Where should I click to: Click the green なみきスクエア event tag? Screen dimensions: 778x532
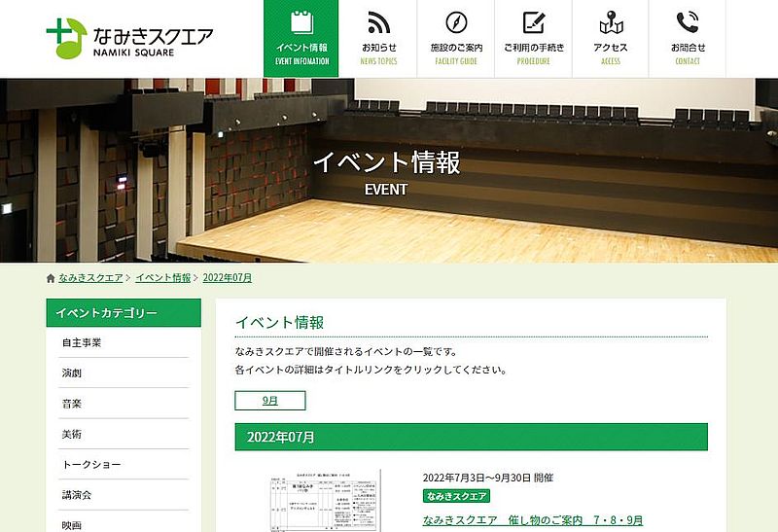[x=456, y=496]
